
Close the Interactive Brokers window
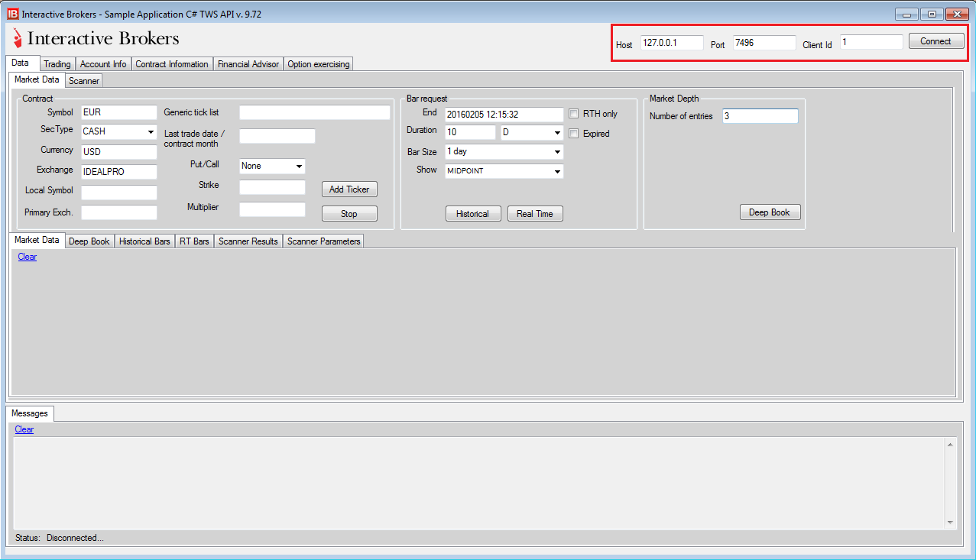pos(957,15)
